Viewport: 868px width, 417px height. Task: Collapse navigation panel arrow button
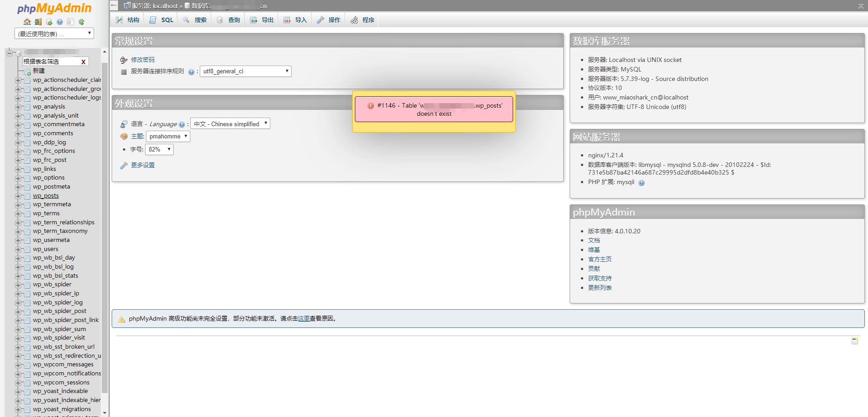click(114, 5)
